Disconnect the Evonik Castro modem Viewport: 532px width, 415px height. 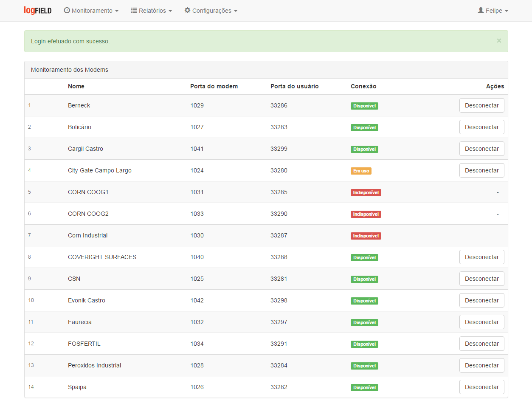[482, 300]
